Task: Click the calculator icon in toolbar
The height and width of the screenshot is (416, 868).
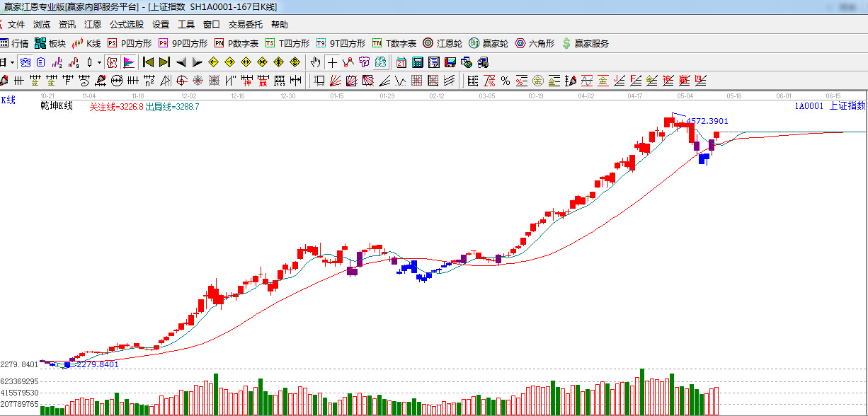Action: pos(417,62)
